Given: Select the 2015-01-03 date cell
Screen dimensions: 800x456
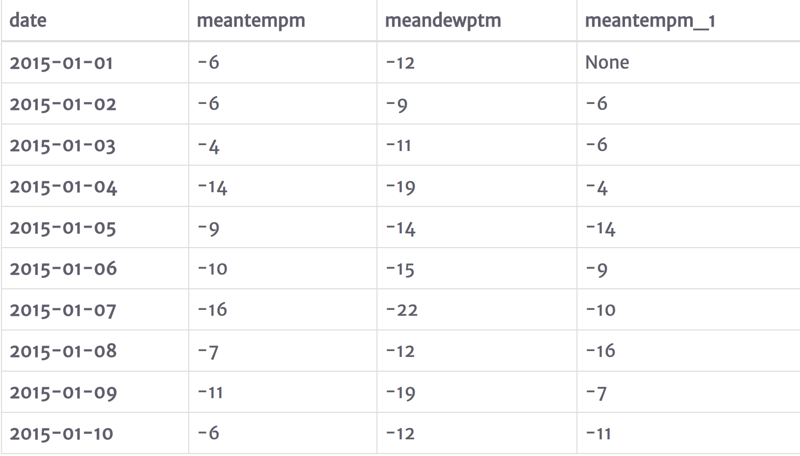Looking at the screenshot, I should [62, 145].
